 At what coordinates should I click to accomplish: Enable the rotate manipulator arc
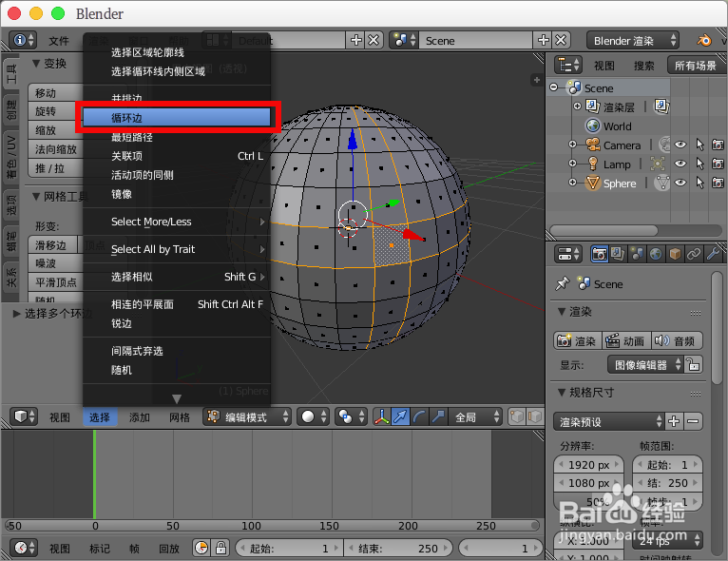click(x=419, y=416)
